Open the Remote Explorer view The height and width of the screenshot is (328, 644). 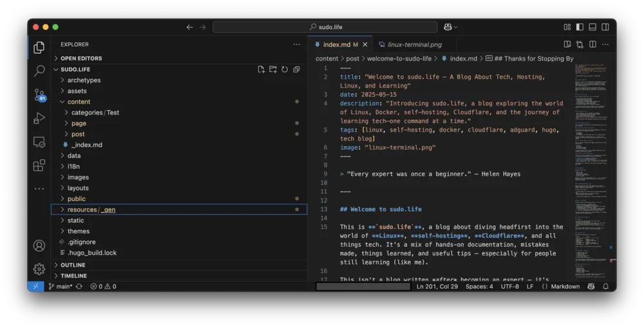tap(39, 142)
